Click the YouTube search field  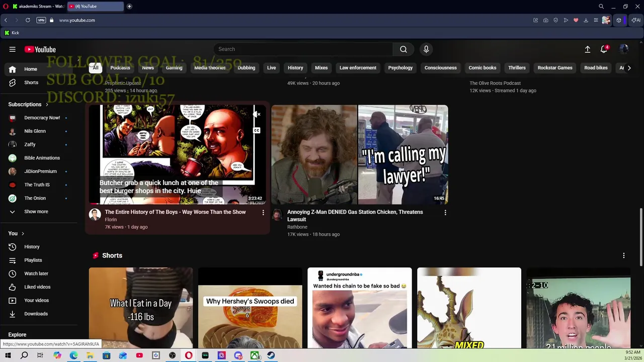click(x=303, y=49)
